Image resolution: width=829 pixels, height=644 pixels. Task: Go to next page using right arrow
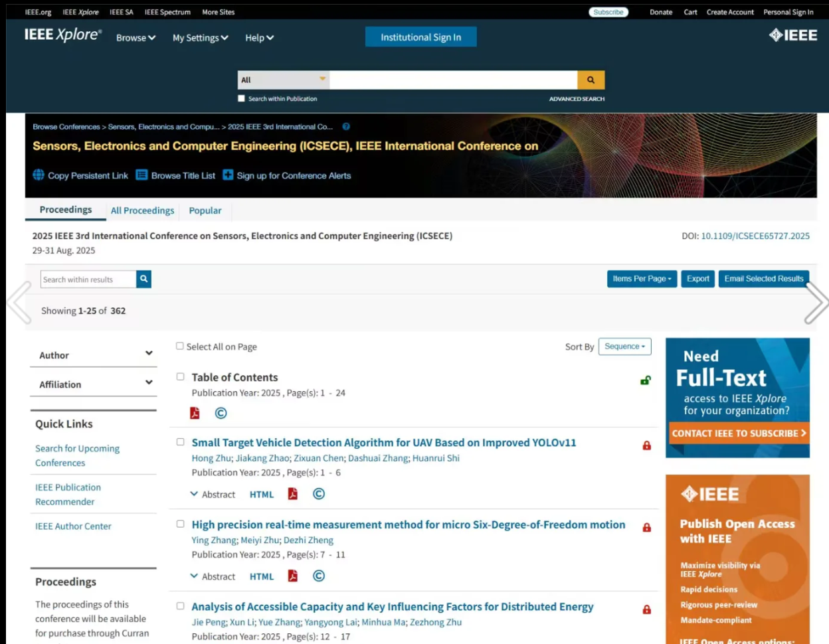pos(816,303)
